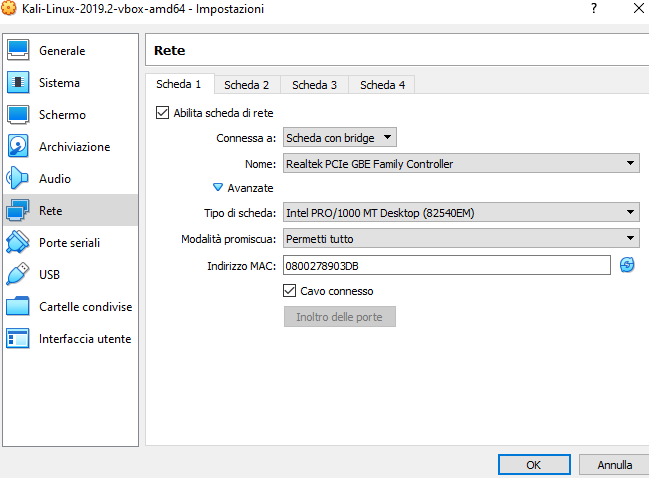Select Audio in the settings list

coord(70,178)
